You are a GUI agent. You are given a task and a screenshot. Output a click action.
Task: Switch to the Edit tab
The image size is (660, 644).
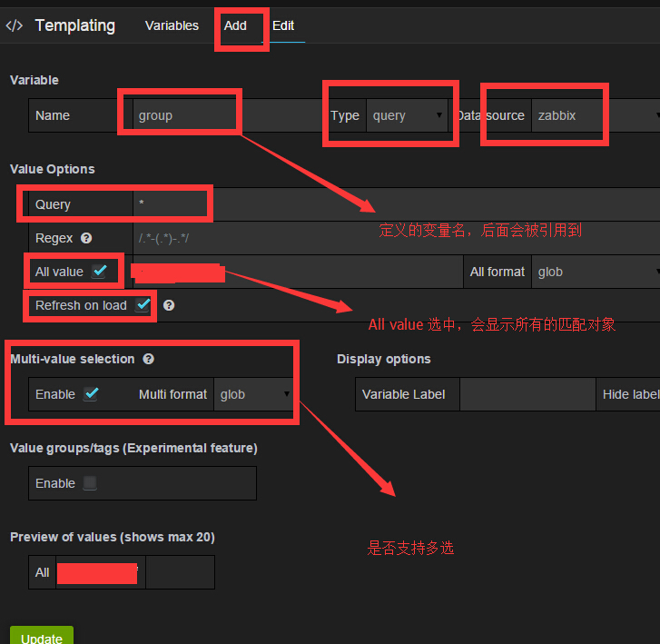click(x=283, y=25)
